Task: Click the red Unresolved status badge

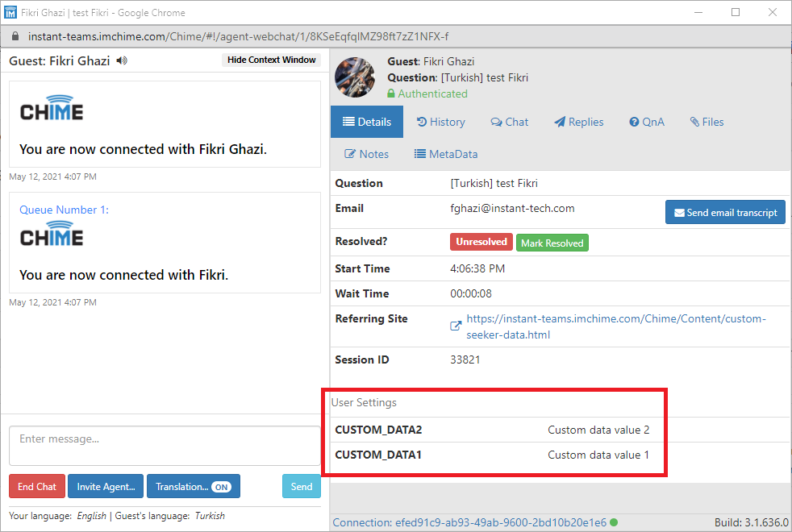Action: 481,242
